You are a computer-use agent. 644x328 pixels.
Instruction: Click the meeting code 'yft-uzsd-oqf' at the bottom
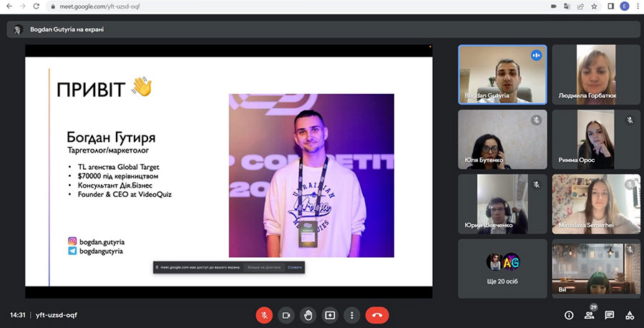(57, 315)
